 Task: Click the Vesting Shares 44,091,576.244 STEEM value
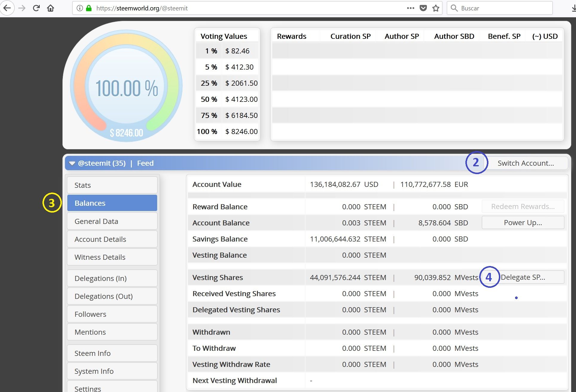click(x=348, y=277)
